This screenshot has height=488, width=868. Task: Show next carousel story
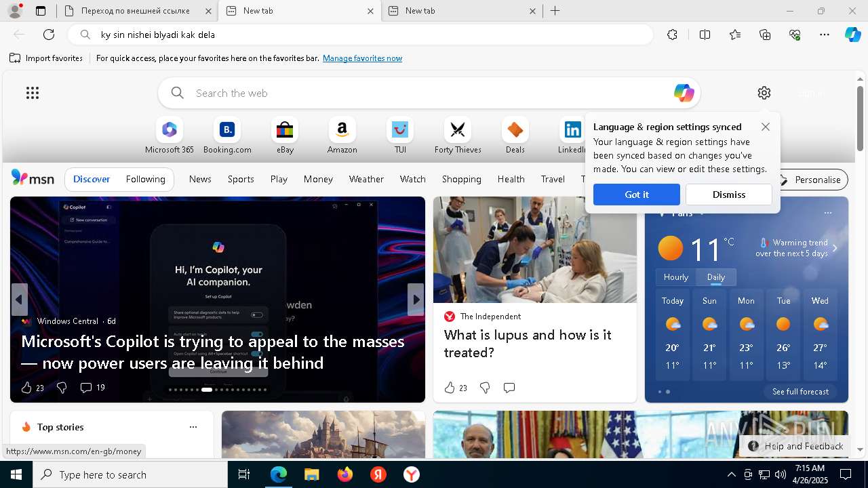416,300
